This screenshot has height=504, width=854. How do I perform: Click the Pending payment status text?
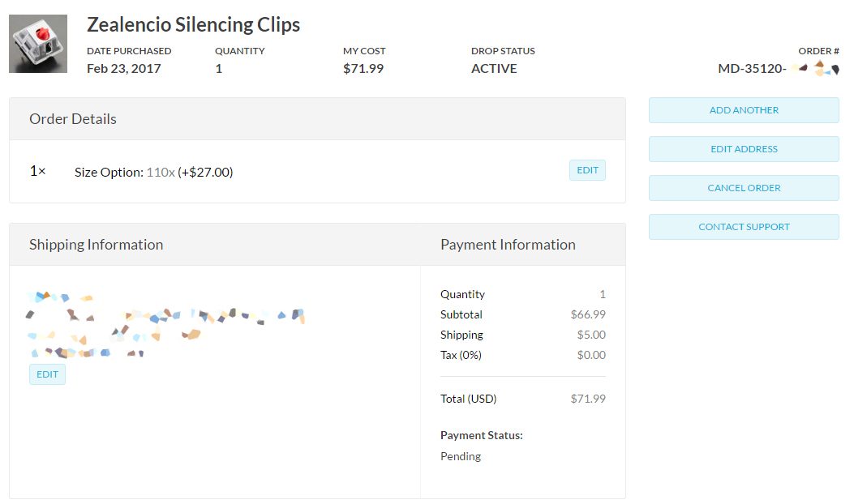460,456
